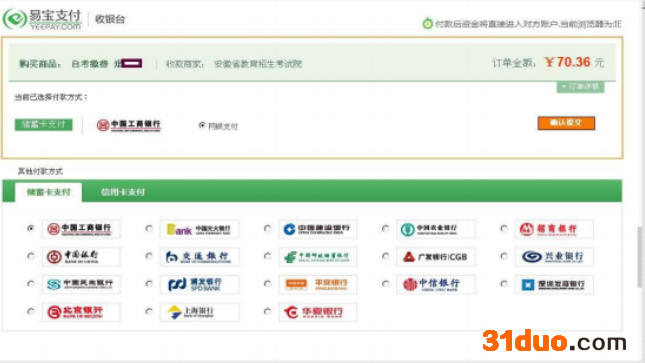Choose the Industrial Bank (兴业银行) logo
The height and width of the screenshot is (363, 645).
pos(554,257)
